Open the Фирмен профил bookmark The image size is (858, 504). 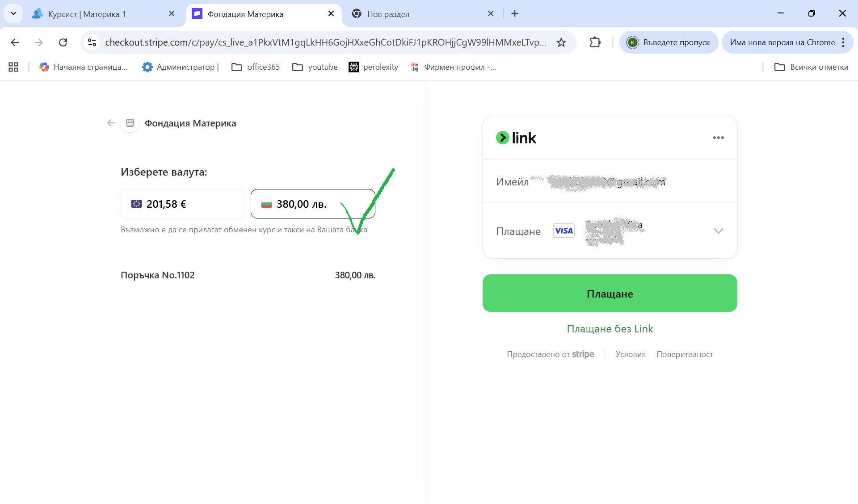[453, 67]
